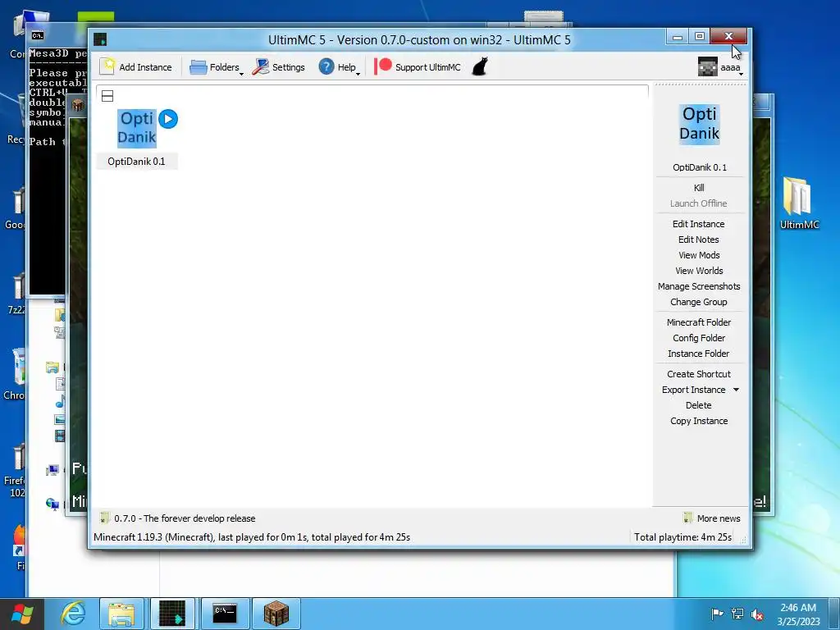
Task: Open the Folders dropdown
Action: [217, 67]
